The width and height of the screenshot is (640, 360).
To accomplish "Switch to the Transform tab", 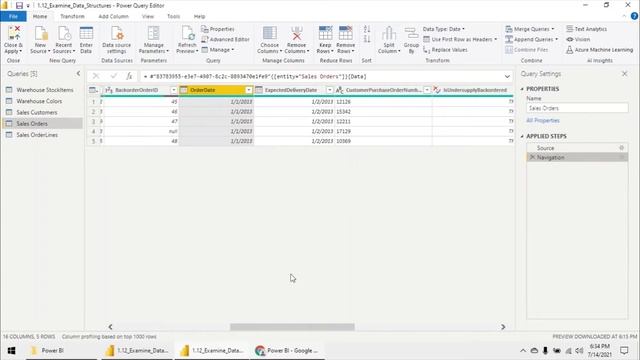I will [x=72, y=16].
